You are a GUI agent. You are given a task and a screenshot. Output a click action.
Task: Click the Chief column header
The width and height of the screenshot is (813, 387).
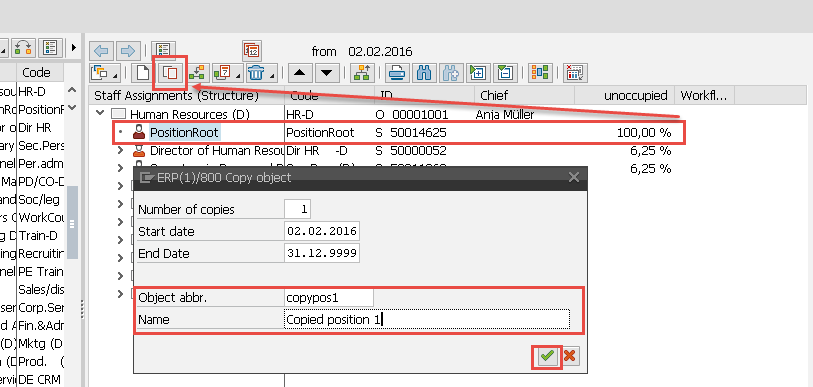(524, 95)
